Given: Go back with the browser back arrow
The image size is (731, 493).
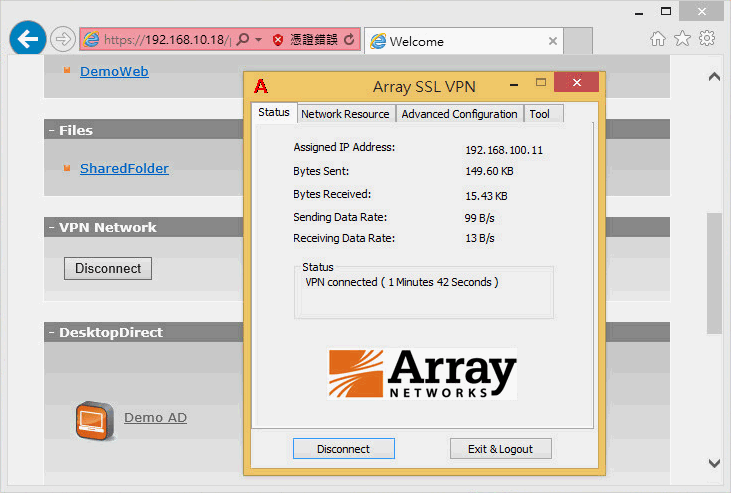Looking at the screenshot, I should tap(28, 39).
